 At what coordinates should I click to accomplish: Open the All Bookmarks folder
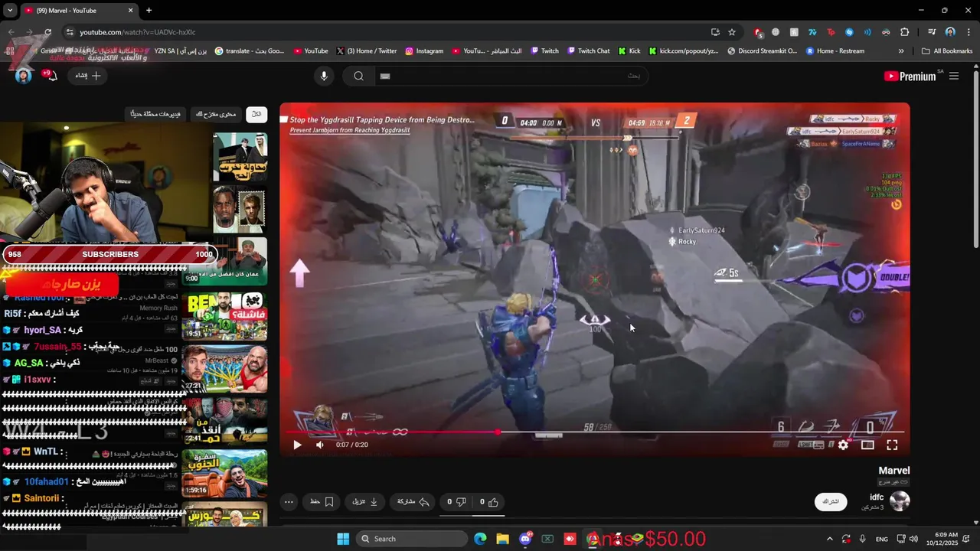pyautogui.click(x=947, y=51)
